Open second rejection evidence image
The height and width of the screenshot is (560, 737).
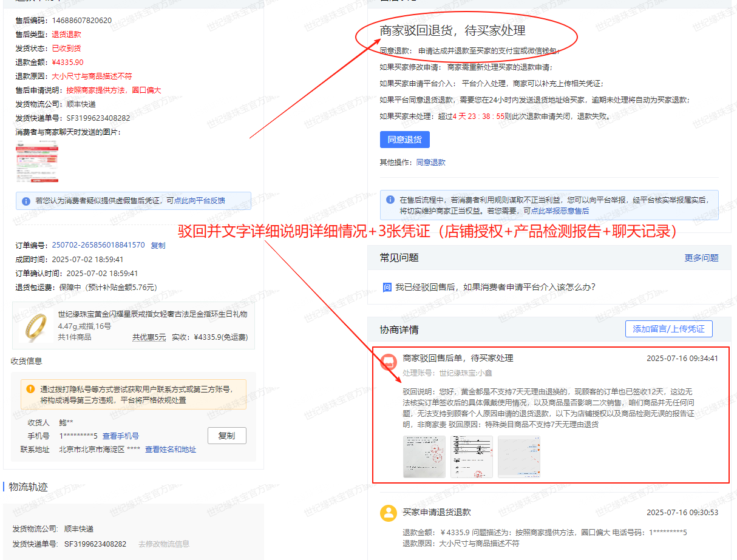[x=471, y=456]
